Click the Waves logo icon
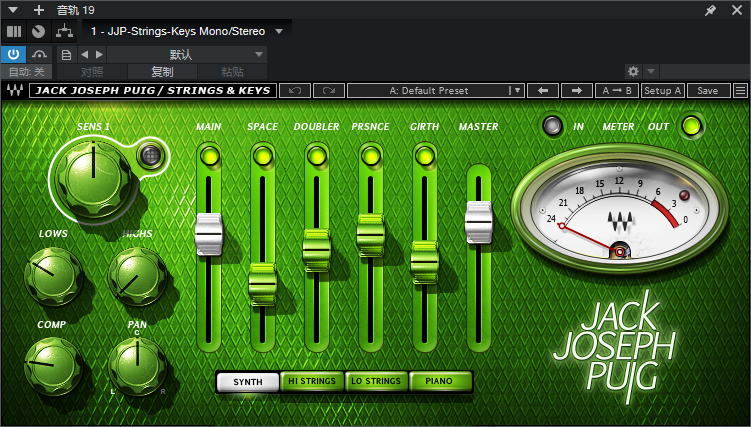Viewport: 751px width, 427px height. 15,90
